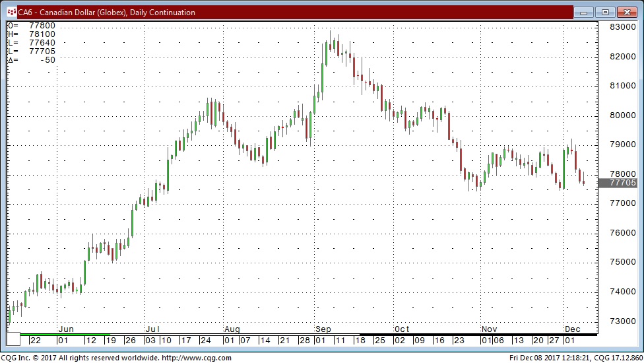This screenshot has width=644, height=363.
Task: Click the date 24 on the July time axis
Action: coord(205,340)
